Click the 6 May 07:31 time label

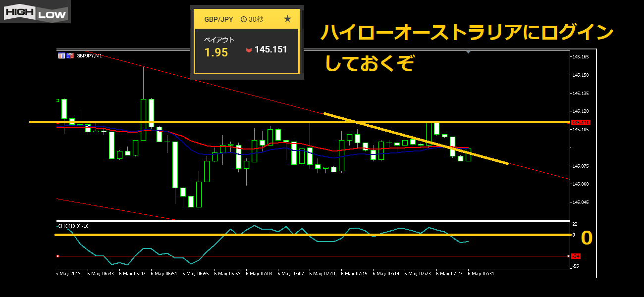tap(483, 273)
